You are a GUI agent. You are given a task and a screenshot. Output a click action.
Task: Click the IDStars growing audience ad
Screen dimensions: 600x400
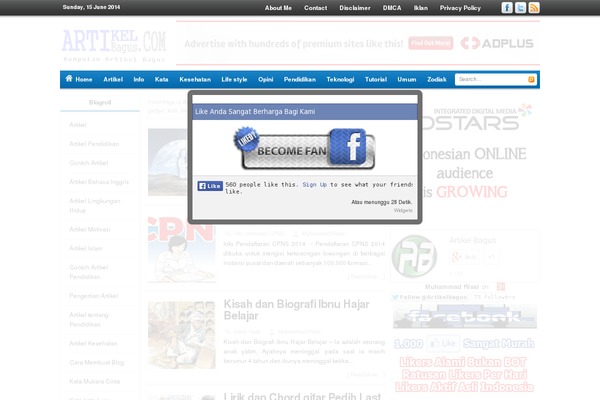point(474,151)
